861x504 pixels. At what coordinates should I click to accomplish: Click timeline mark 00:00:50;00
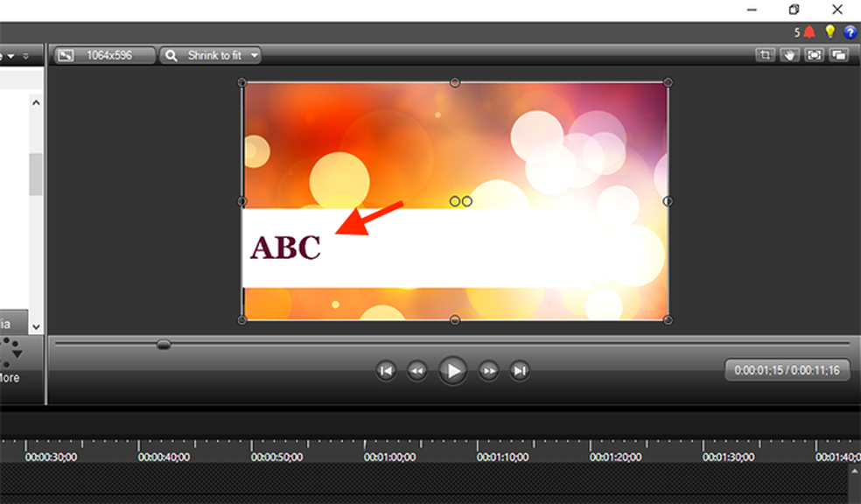pyautogui.click(x=276, y=457)
